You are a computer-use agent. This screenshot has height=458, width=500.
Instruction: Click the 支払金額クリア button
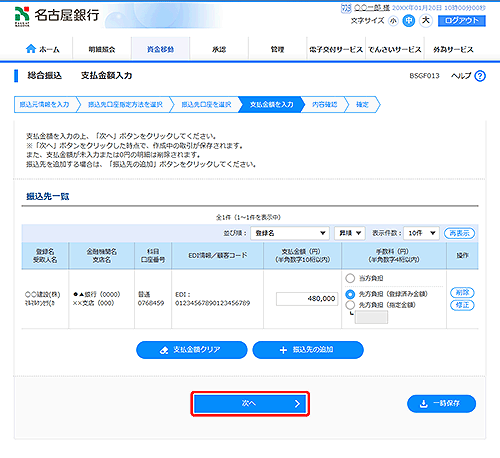(192, 350)
